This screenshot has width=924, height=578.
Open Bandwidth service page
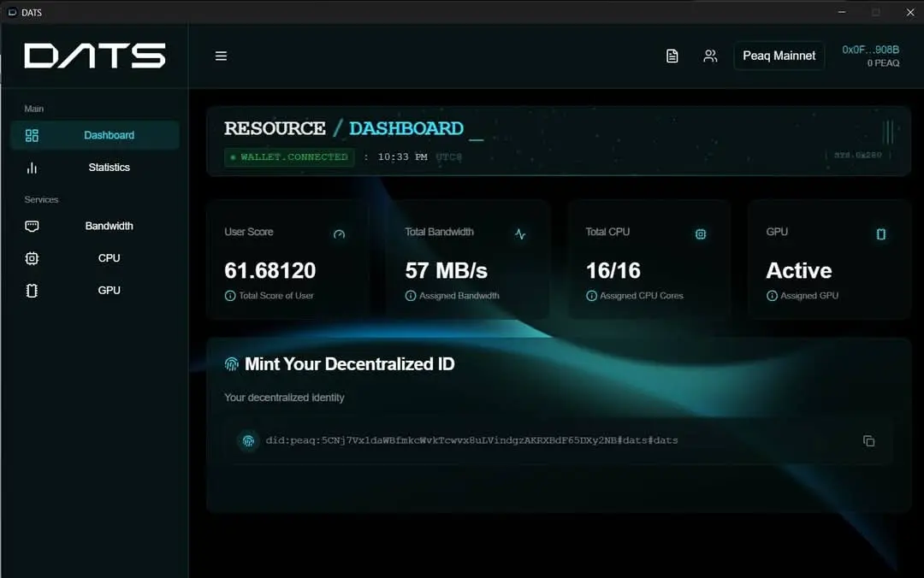(x=95, y=226)
